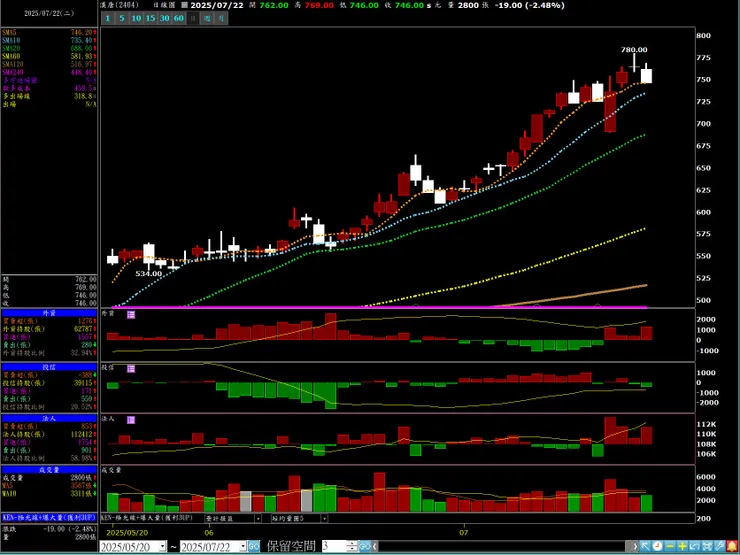Click the SMA60 legend row
The height and width of the screenshot is (555, 740).
pyautogui.click(x=49, y=56)
